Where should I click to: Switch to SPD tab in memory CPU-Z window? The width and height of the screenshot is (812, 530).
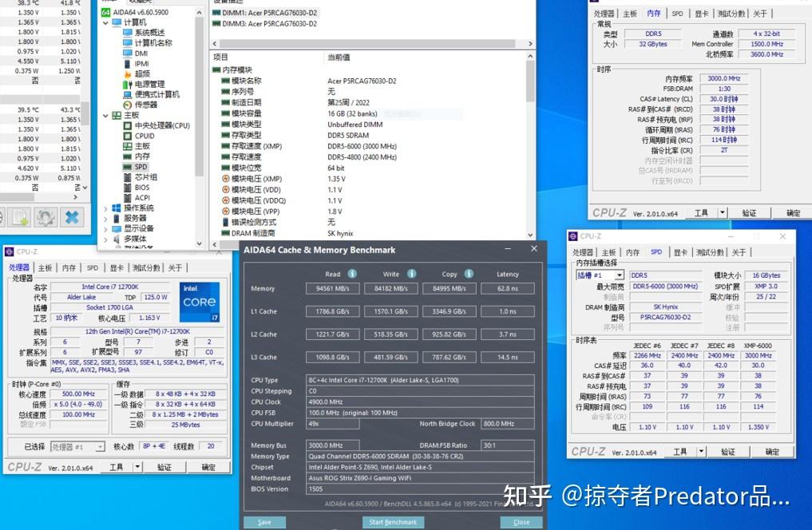click(677, 14)
